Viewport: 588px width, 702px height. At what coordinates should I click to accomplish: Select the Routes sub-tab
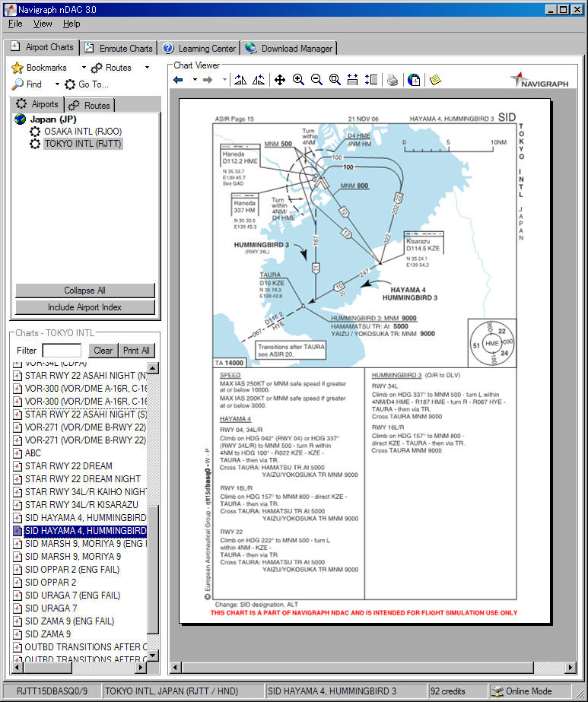90,105
